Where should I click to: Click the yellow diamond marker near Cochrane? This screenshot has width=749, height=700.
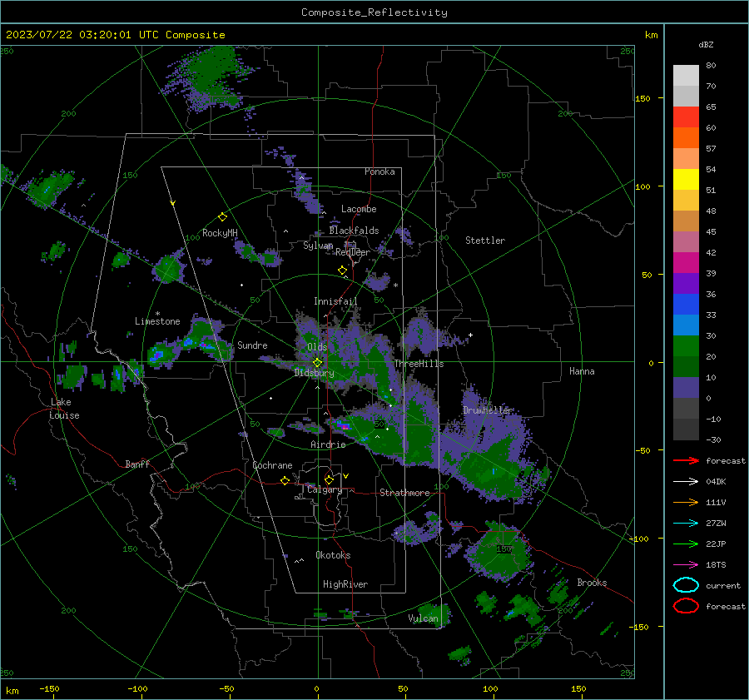click(x=285, y=481)
